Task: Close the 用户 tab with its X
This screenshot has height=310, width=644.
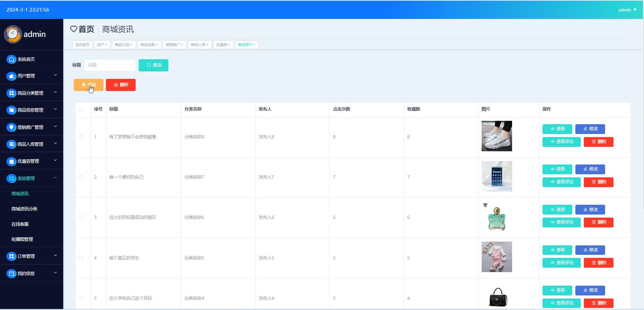Action: coord(106,45)
